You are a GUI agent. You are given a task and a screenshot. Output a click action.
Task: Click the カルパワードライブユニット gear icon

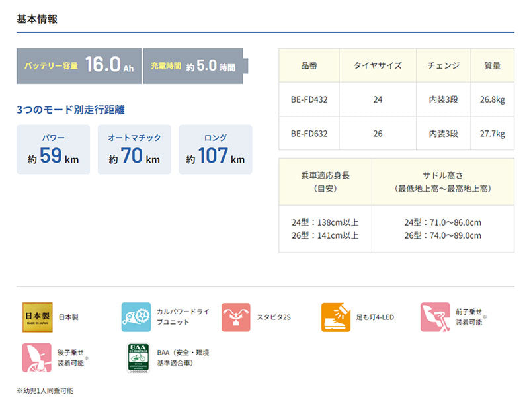click(136, 317)
